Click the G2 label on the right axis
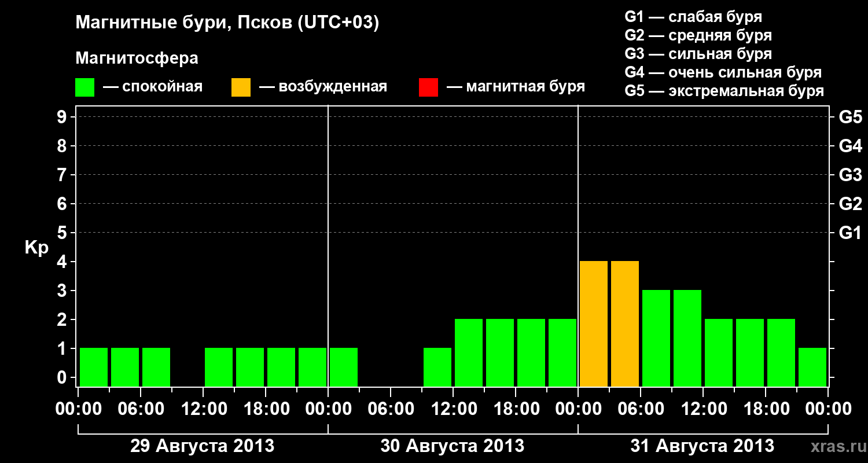The width and height of the screenshot is (868, 463). 850,204
